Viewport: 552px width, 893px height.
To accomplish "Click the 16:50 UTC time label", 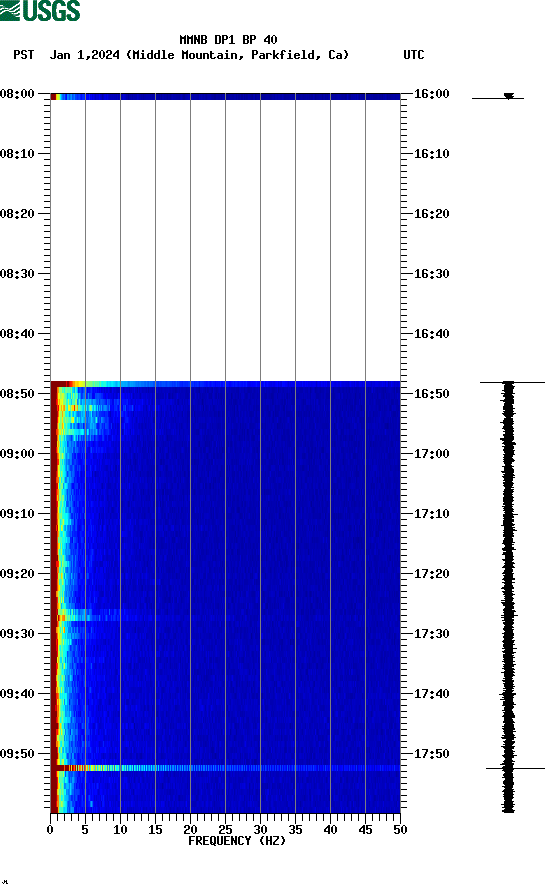I will click(x=431, y=394).
